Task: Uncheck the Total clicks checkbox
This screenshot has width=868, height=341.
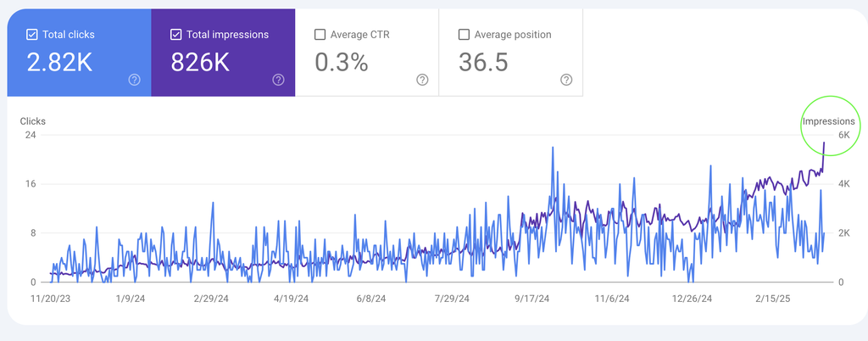Action: pyautogui.click(x=31, y=34)
